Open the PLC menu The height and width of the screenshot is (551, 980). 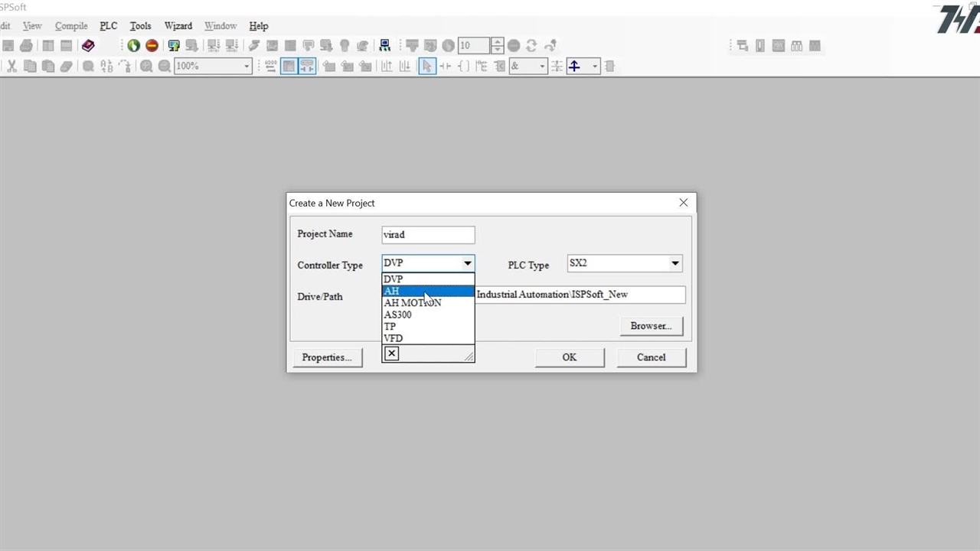pos(109,26)
